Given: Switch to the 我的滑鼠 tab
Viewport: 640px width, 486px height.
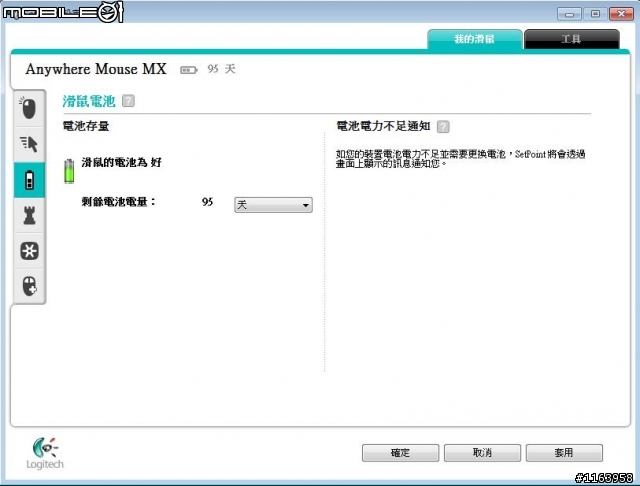Looking at the screenshot, I should [474, 39].
